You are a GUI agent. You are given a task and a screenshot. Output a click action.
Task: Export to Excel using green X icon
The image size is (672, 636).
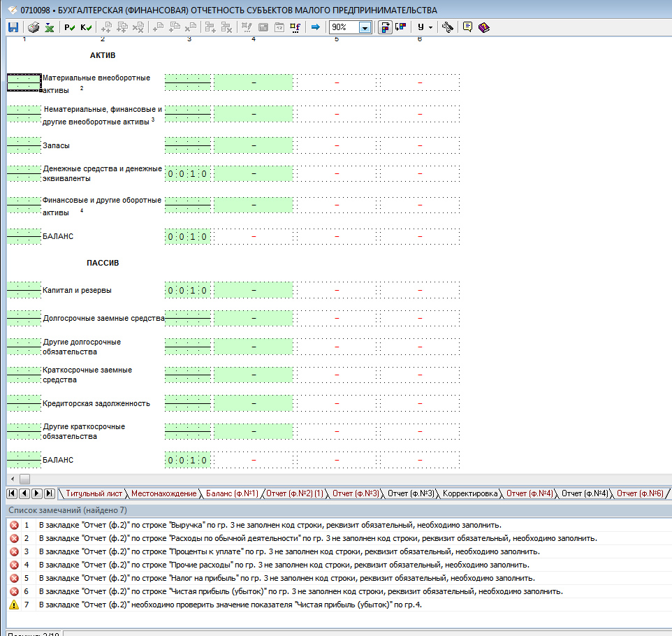(50, 27)
